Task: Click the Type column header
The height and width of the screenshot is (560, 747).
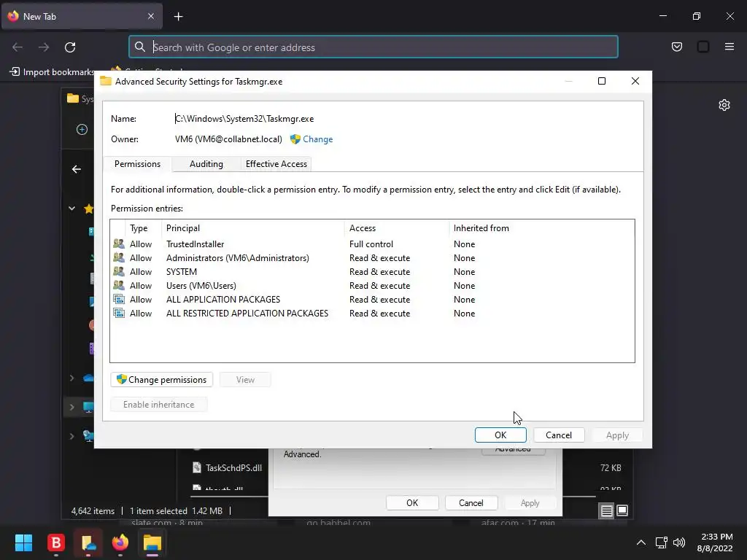Action: [144, 228]
